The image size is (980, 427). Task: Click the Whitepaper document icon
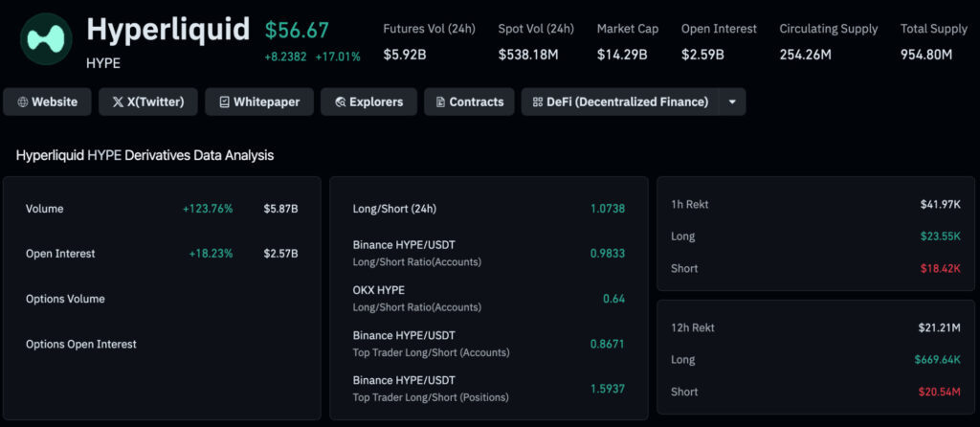[x=224, y=101]
